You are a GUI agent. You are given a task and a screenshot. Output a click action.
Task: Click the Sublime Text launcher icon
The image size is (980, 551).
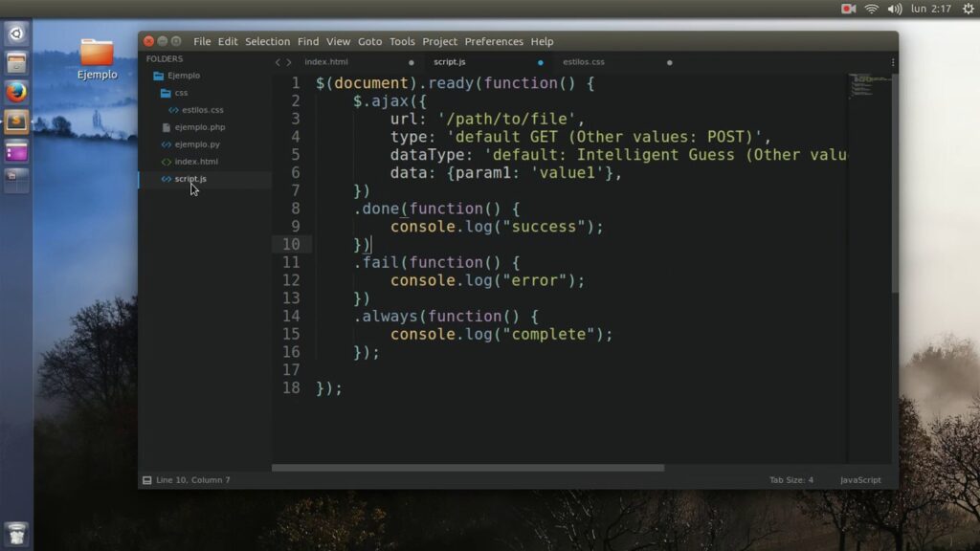point(16,121)
